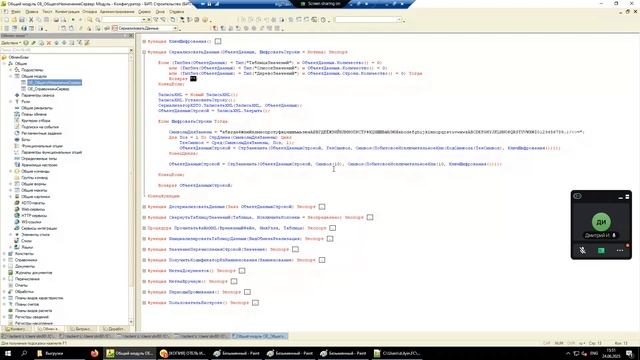The image size is (640, 360).
Task: Click the New document toolbar icon
Action: point(6,20)
